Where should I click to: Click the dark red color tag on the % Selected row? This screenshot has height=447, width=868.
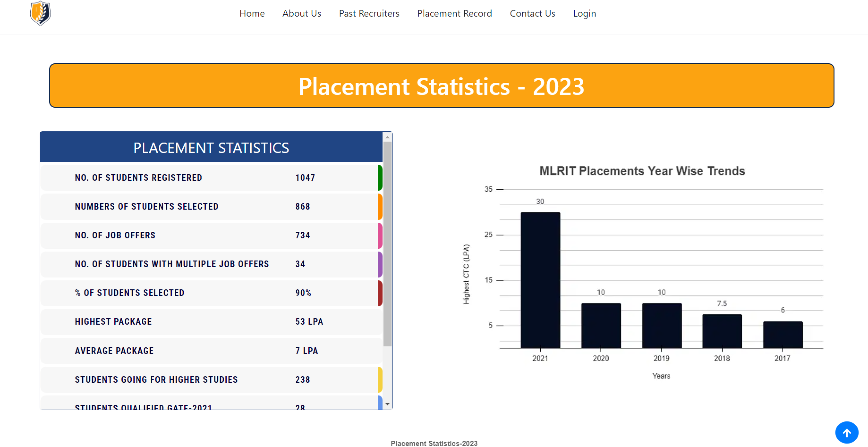(380, 293)
